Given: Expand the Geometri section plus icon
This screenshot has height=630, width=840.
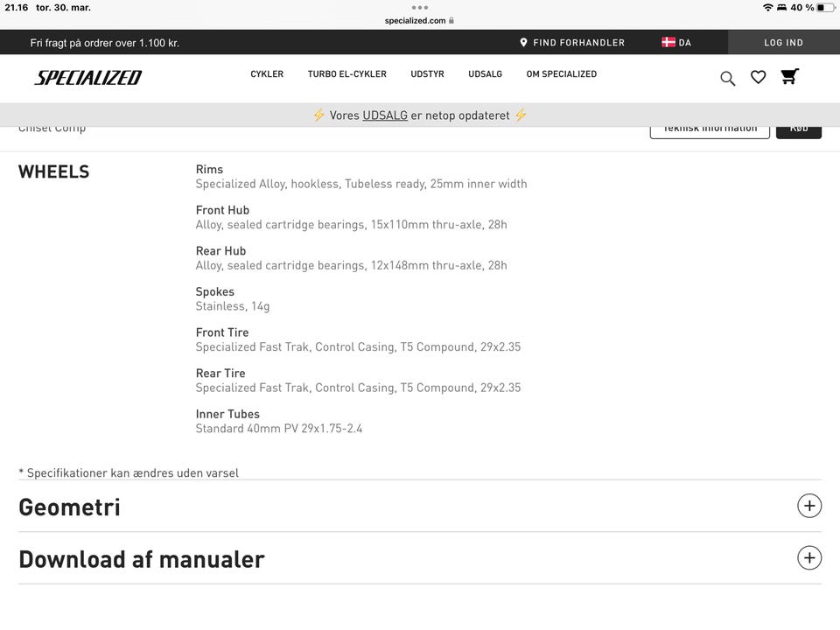Looking at the screenshot, I should click(x=808, y=506).
